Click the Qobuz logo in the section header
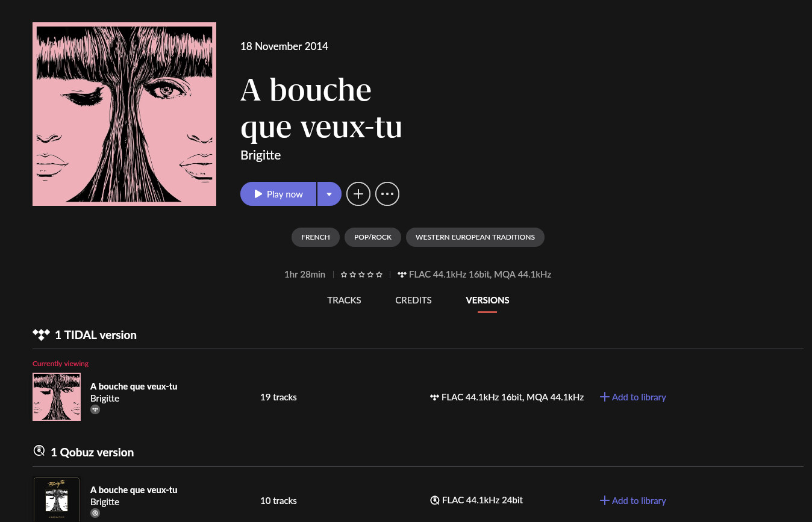This screenshot has height=522, width=812. [x=39, y=450]
